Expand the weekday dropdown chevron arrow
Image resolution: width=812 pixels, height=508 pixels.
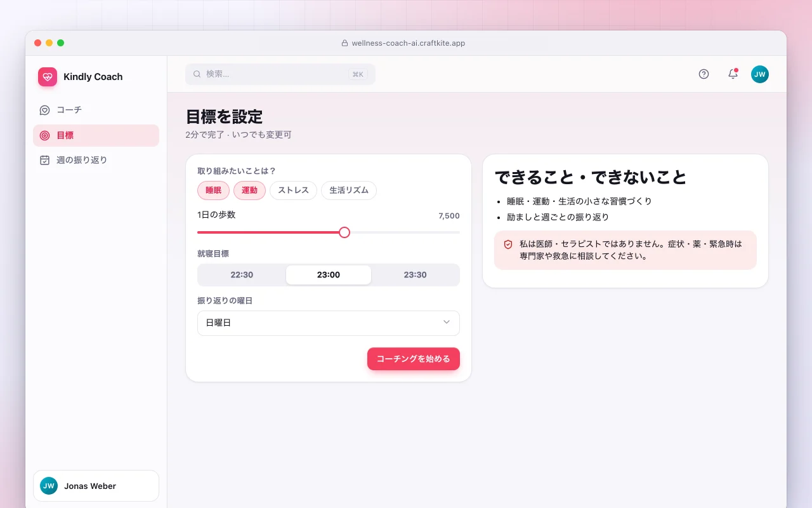click(x=447, y=323)
